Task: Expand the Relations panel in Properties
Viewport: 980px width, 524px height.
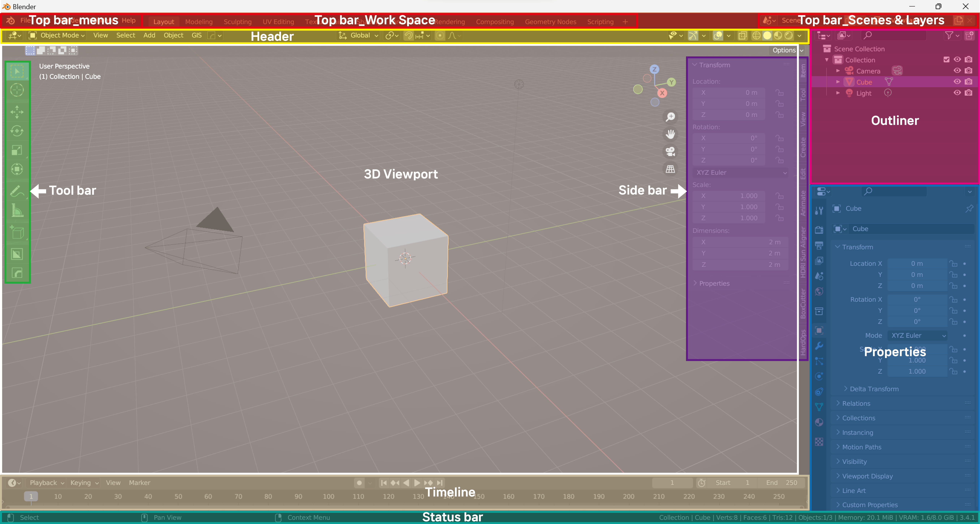Action: coord(856,403)
